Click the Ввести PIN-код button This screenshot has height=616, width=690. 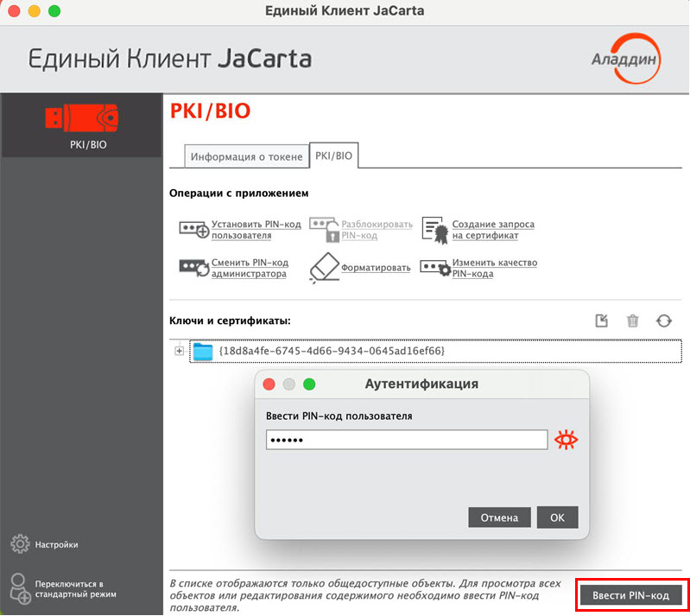pyautogui.click(x=631, y=595)
